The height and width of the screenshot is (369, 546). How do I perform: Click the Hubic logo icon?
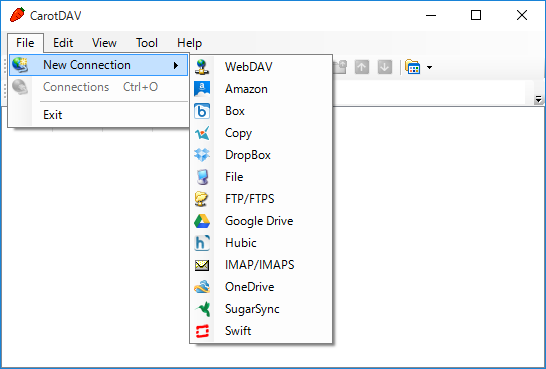tap(202, 243)
